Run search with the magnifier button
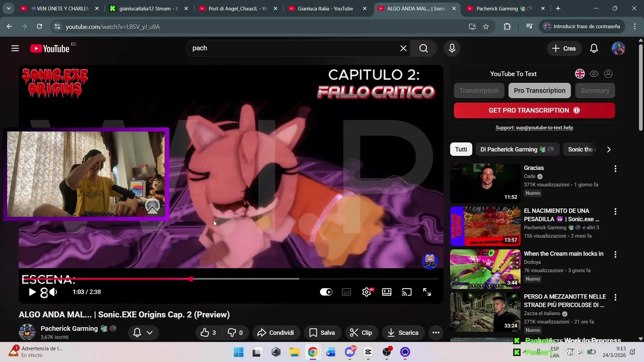 tap(424, 48)
